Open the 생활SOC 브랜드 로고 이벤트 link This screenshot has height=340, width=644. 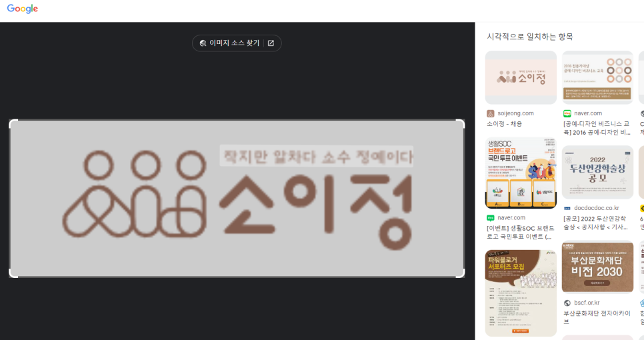point(521,232)
